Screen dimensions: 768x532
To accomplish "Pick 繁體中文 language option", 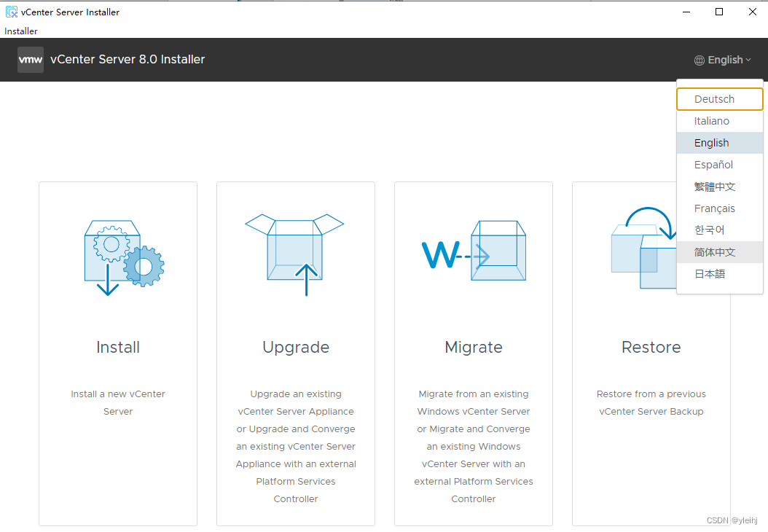I will coord(719,187).
